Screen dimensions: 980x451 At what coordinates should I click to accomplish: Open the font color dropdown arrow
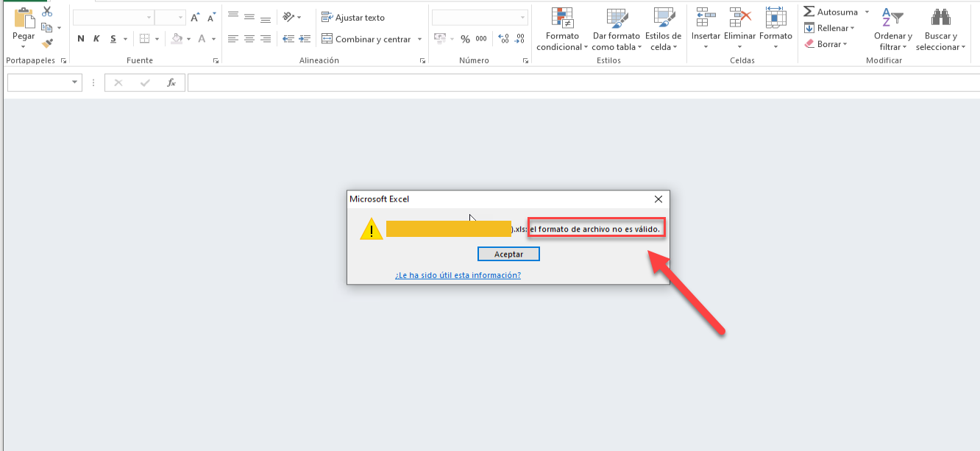coord(213,39)
